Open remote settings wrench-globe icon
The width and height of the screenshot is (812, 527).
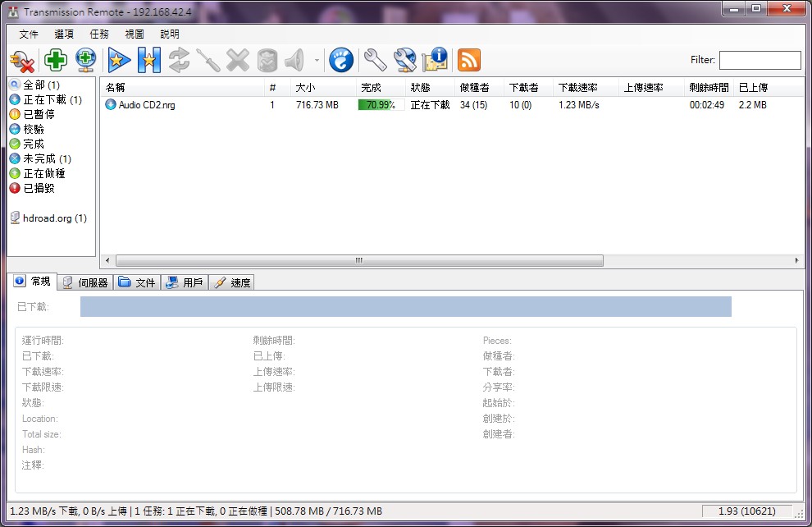(x=405, y=60)
